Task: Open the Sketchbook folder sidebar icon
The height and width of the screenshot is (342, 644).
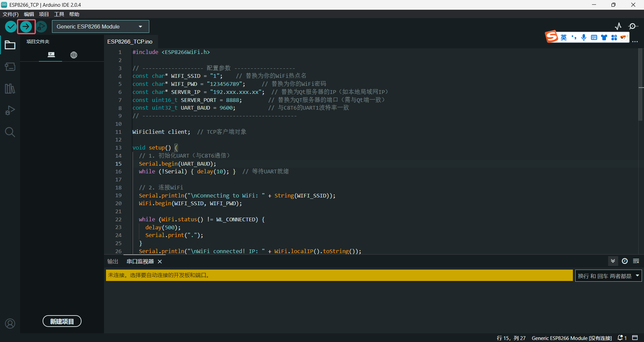Action: click(10, 45)
